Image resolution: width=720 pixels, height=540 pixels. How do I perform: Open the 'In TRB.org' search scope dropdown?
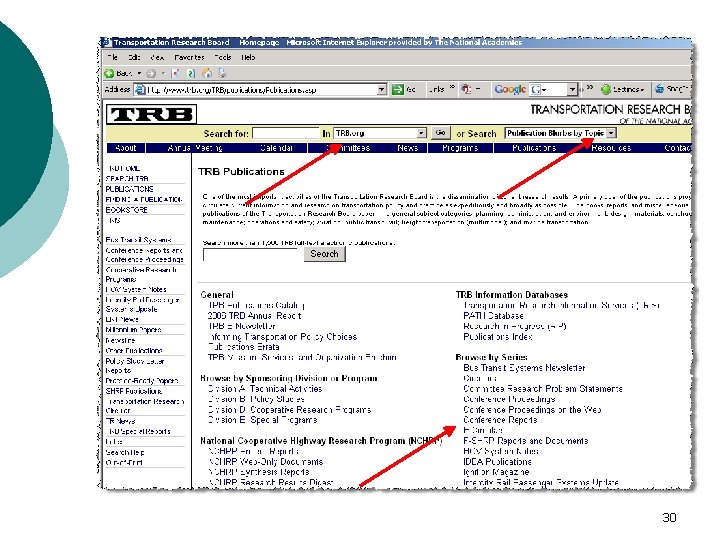[422, 133]
